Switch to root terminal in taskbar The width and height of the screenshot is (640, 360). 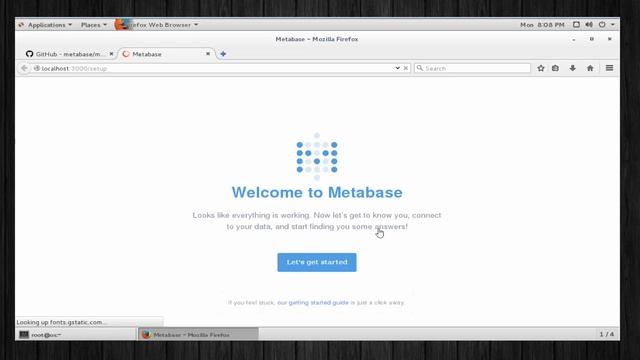click(76, 335)
